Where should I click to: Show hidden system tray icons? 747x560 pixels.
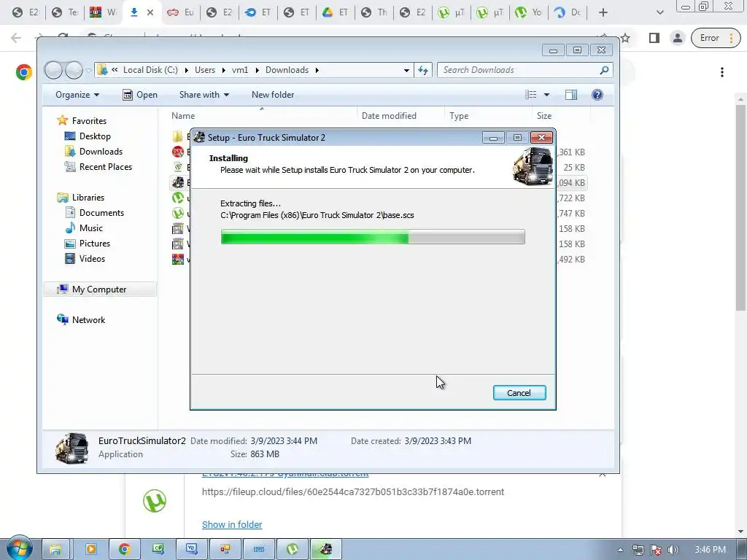point(620,550)
